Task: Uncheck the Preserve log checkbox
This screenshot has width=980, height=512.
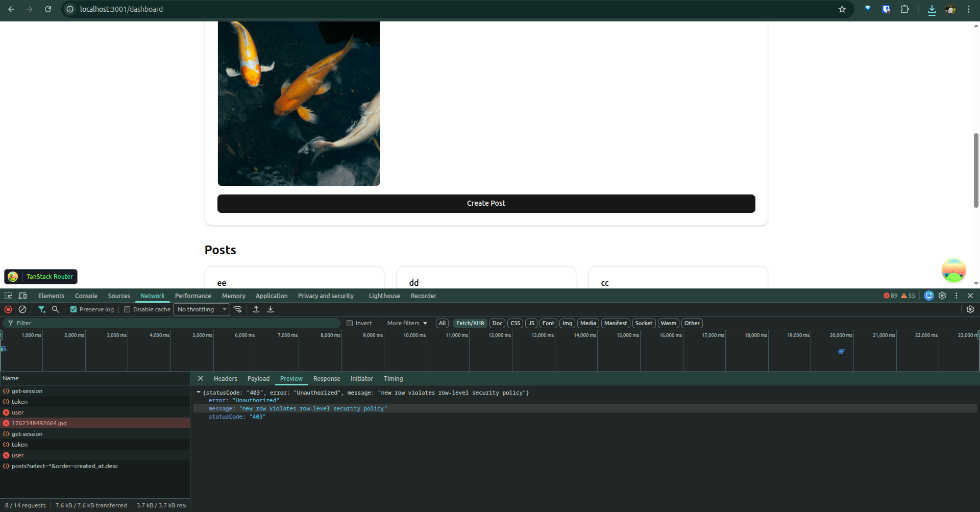Action: tap(73, 309)
